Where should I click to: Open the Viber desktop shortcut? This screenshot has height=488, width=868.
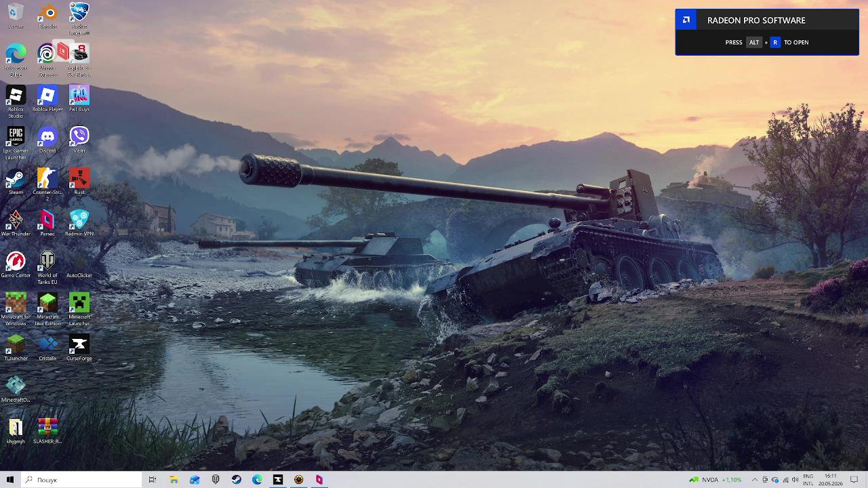tap(79, 140)
